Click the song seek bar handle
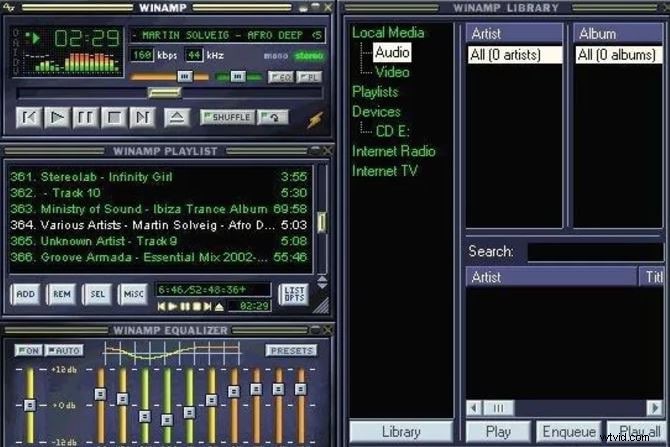 click(x=165, y=93)
